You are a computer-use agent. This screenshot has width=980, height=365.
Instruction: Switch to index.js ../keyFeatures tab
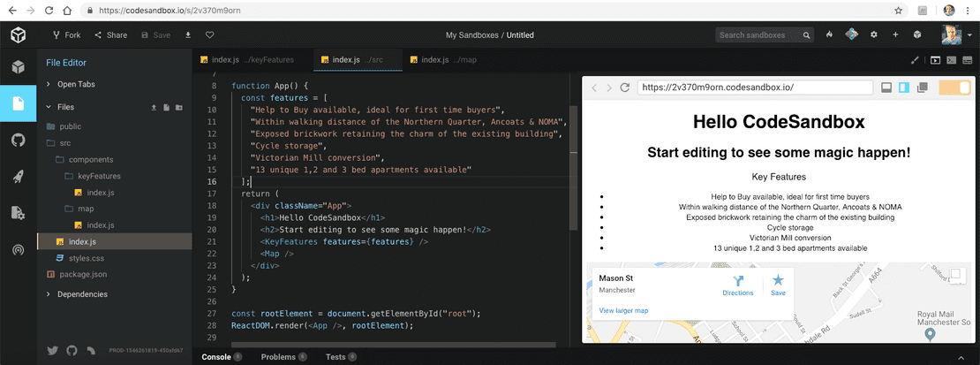point(253,60)
